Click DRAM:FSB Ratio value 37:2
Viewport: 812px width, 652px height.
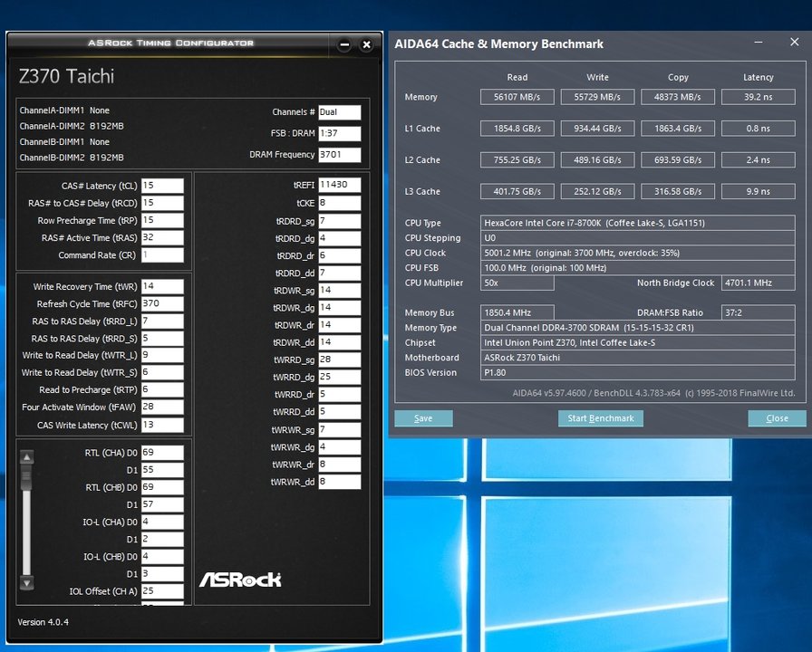click(759, 312)
